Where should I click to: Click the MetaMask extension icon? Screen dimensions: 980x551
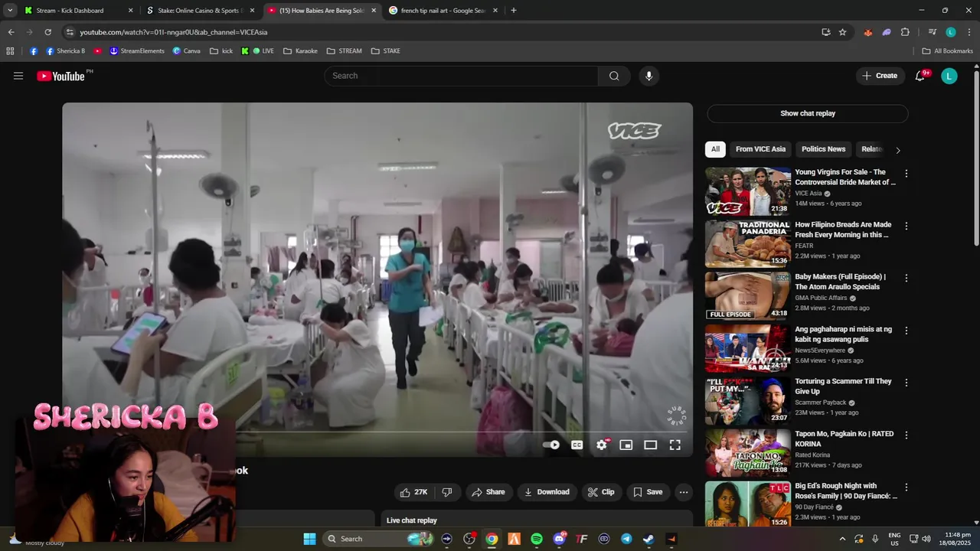point(867,32)
